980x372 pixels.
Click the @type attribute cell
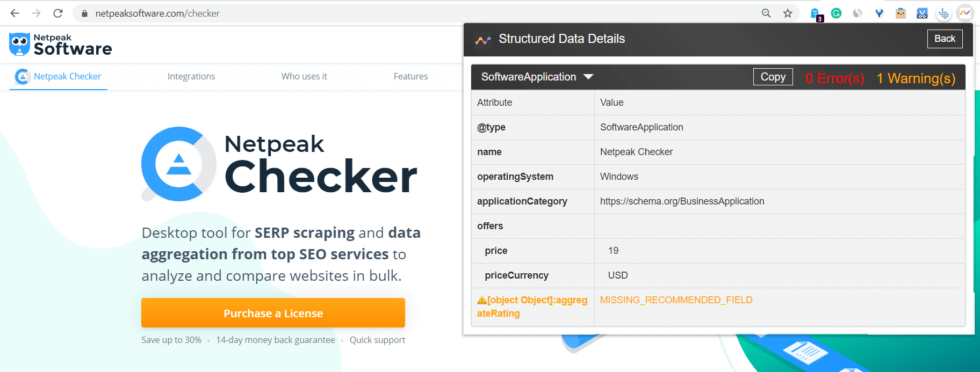(x=532, y=127)
